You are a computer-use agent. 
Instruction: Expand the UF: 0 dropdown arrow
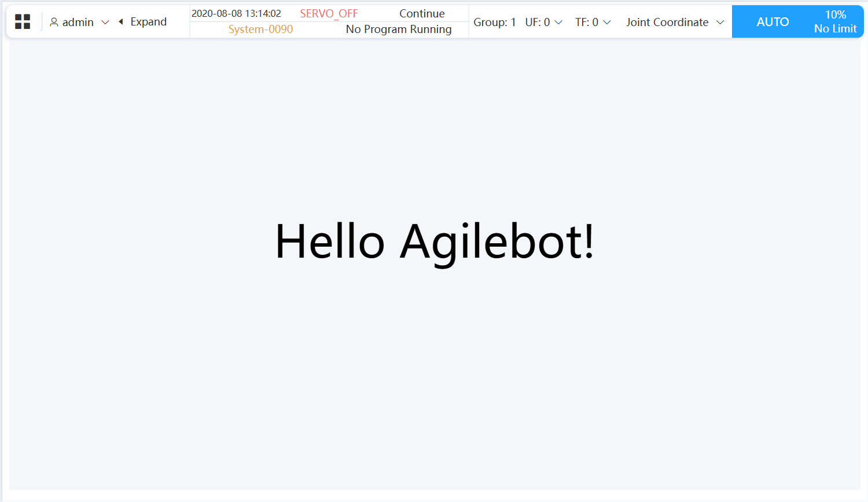click(558, 23)
